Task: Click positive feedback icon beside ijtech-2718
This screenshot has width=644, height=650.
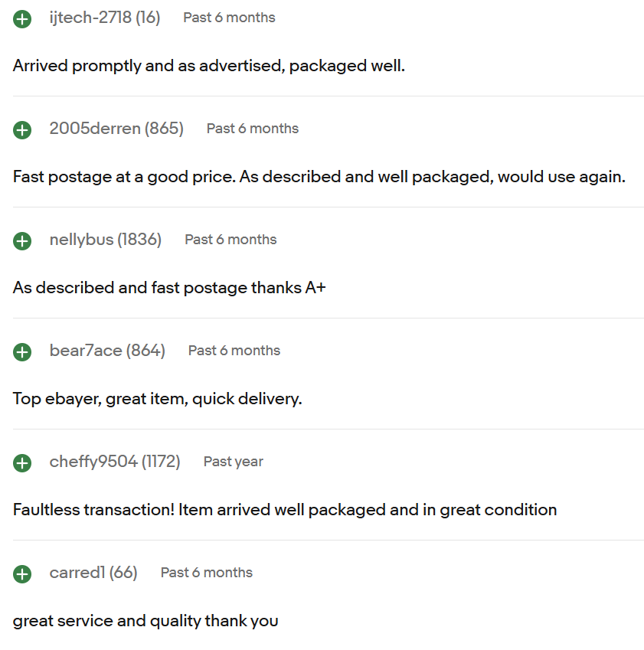Action: 22,19
